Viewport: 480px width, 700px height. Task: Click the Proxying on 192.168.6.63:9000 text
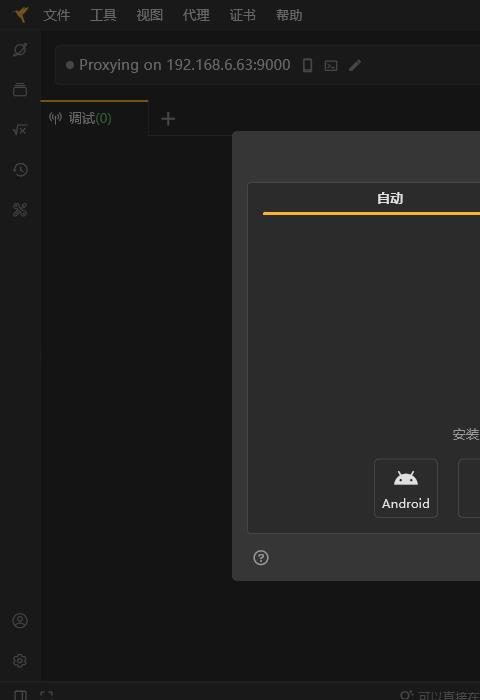tap(185, 65)
